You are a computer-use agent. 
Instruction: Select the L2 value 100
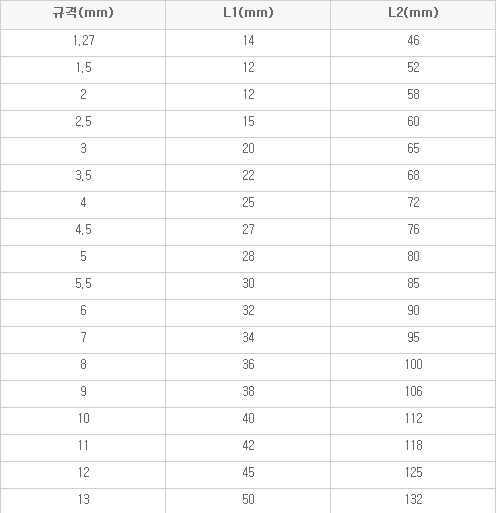click(x=414, y=364)
